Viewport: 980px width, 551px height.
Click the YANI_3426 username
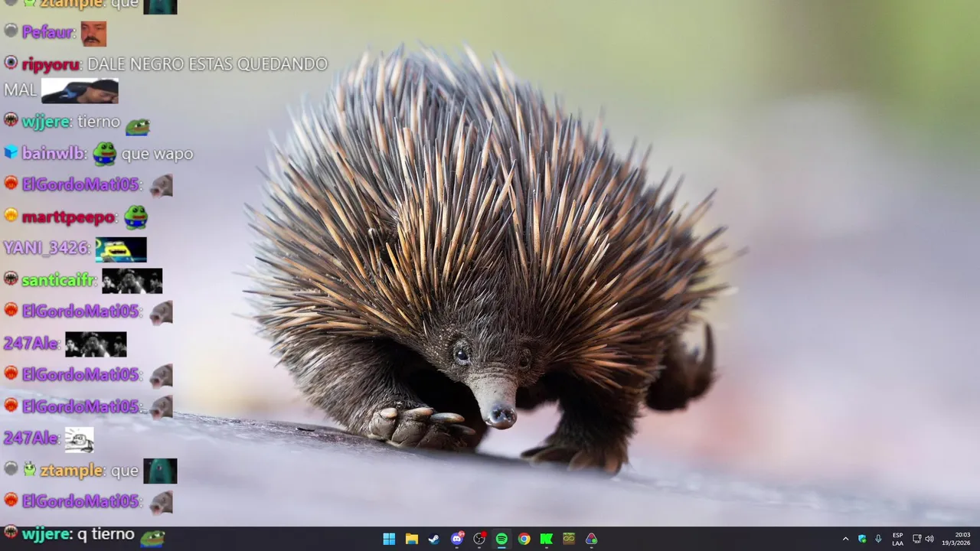click(47, 249)
